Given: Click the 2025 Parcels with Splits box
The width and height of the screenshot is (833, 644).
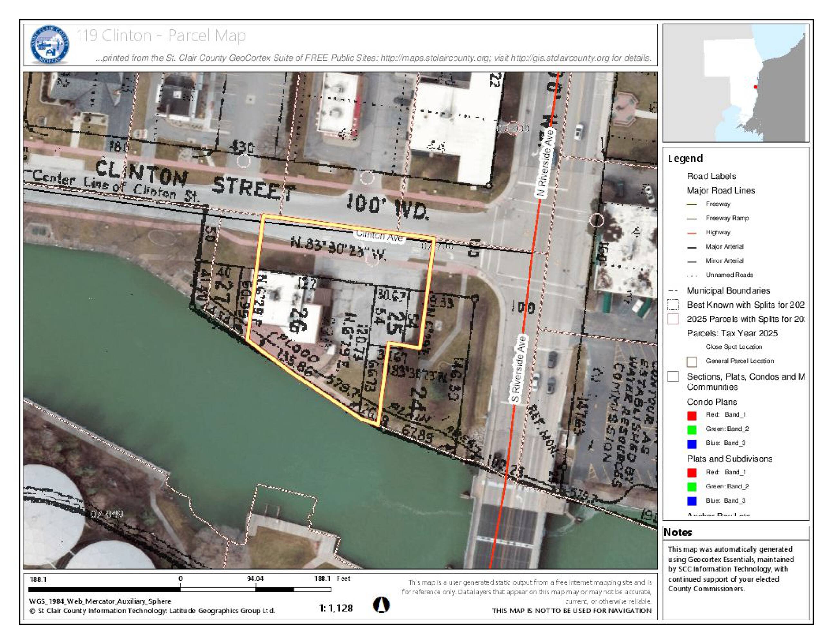Looking at the screenshot, I should click(x=673, y=319).
